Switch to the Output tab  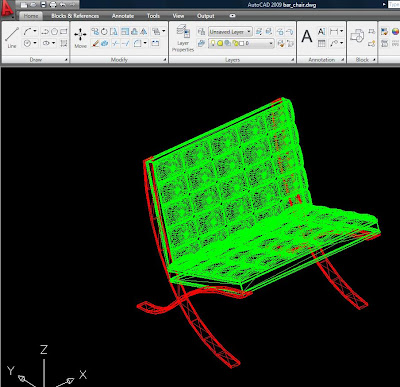pyautogui.click(x=206, y=16)
